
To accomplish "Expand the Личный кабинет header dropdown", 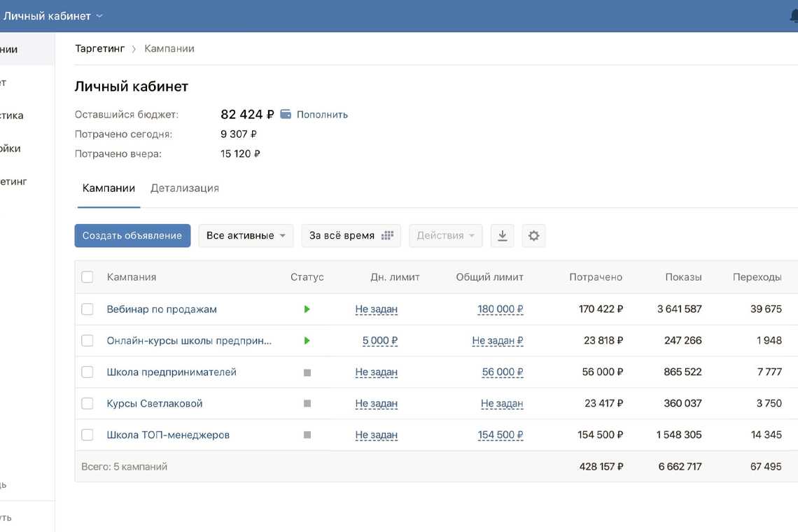I will click(53, 15).
